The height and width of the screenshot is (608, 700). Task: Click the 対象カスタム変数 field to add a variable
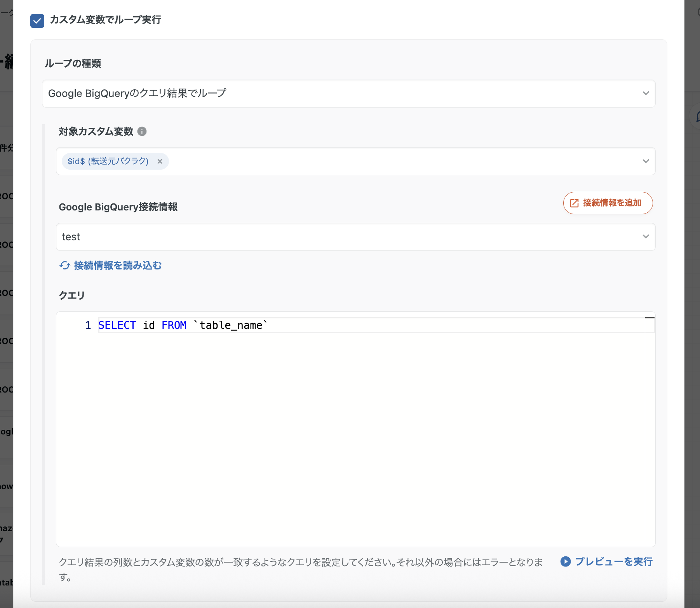[350, 161]
